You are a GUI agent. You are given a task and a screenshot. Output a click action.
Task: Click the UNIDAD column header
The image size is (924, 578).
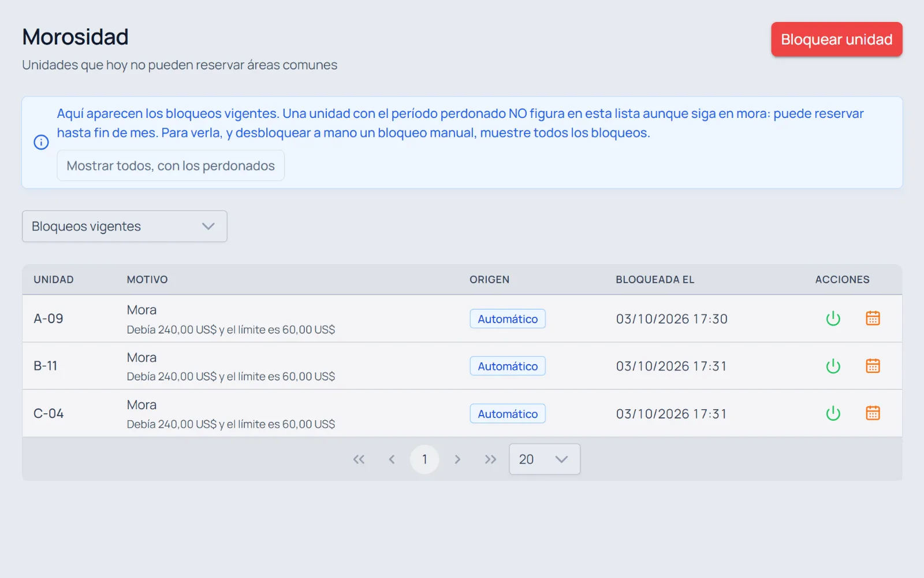54,280
